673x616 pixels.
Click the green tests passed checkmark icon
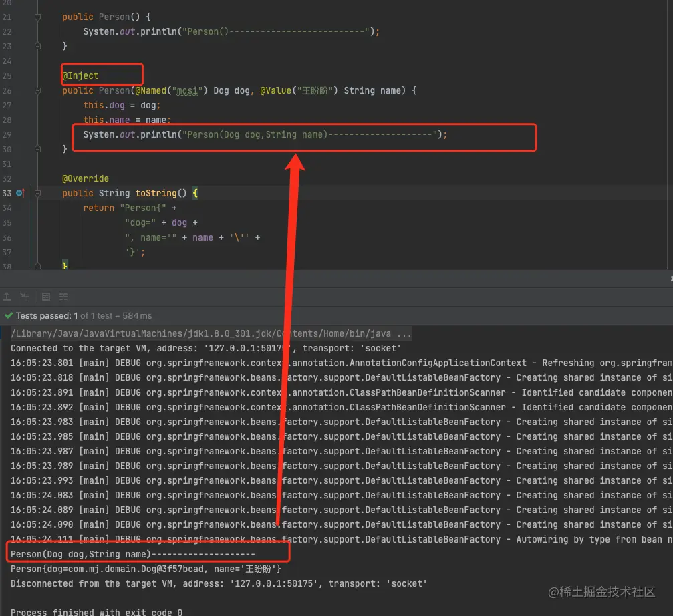coord(9,316)
